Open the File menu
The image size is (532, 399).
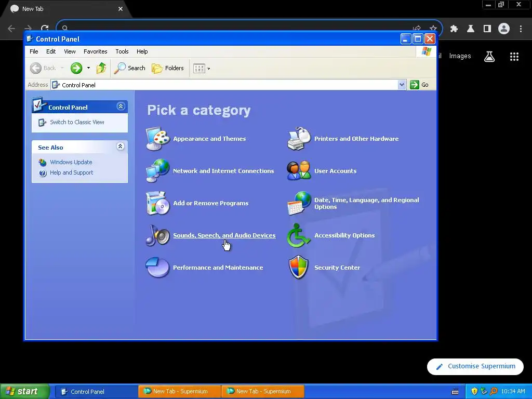tap(34, 51)
